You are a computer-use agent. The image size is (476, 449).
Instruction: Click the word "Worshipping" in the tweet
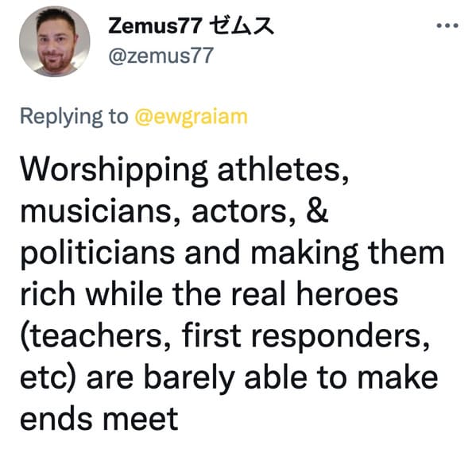[x=114, y=171]
